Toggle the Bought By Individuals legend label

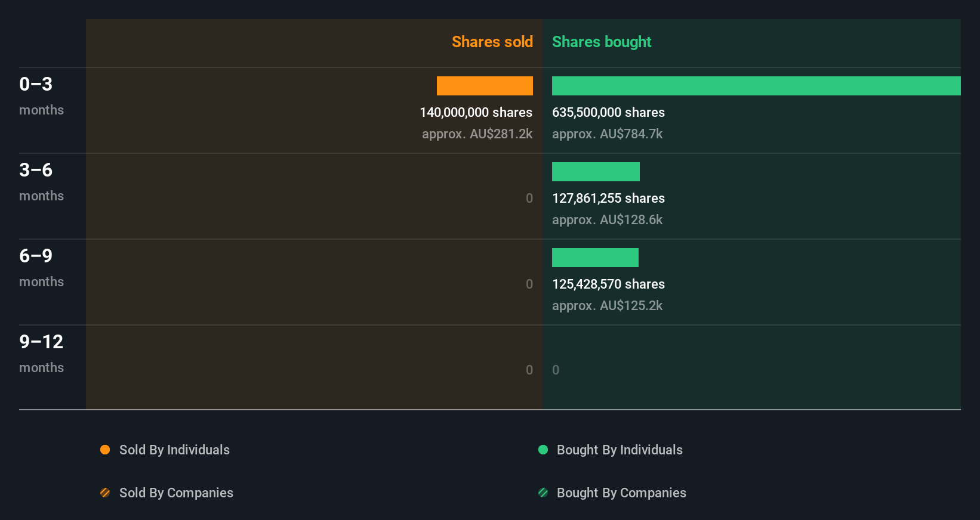pyautogui.click(x=620, y=450)
